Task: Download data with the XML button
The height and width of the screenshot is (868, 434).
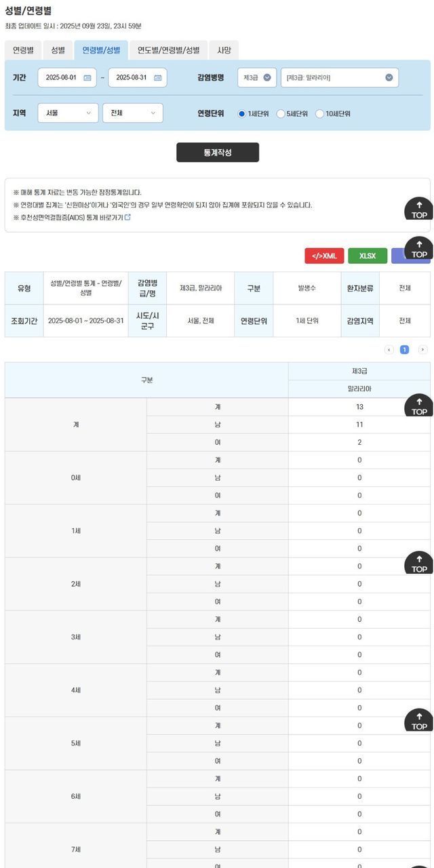Action: (x=324, y=256)
